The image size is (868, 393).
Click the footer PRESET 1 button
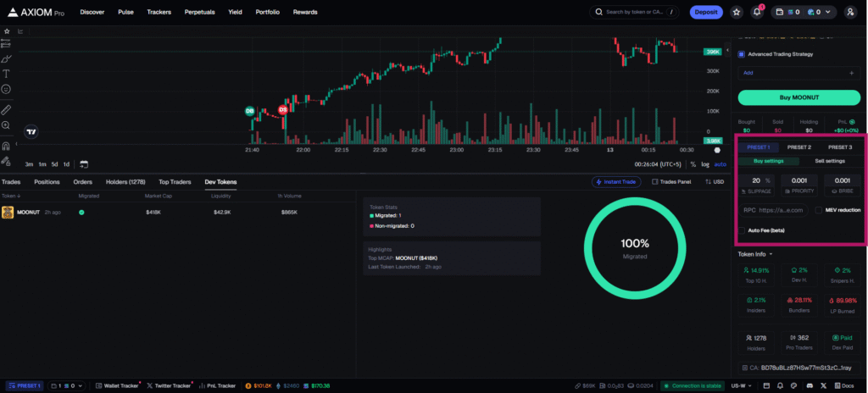(24, 385)
